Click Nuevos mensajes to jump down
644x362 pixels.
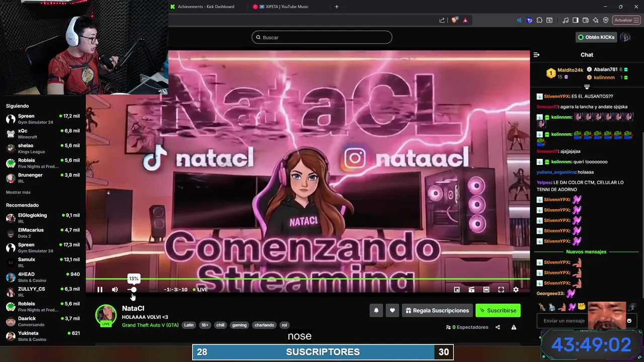pyautogui.click(x=586, y=251)
